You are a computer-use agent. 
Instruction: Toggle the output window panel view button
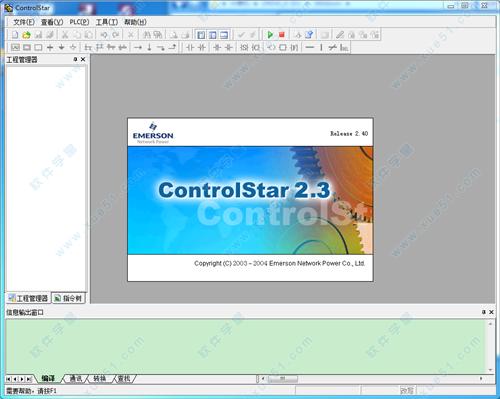(224, 35)
